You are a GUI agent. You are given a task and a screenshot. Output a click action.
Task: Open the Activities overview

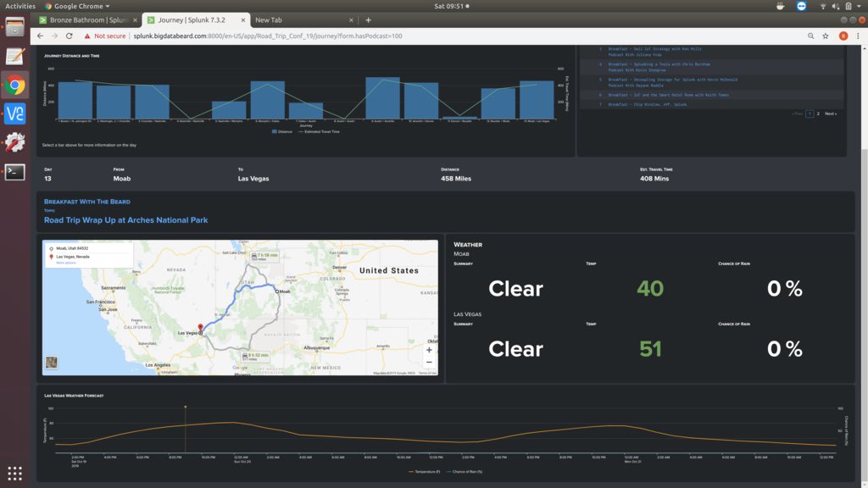[x=20, y=6]
